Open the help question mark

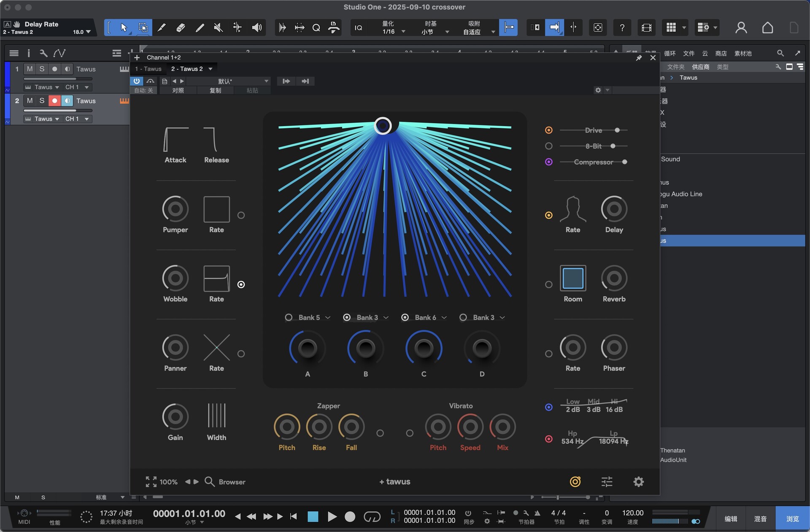coord(622,28)
